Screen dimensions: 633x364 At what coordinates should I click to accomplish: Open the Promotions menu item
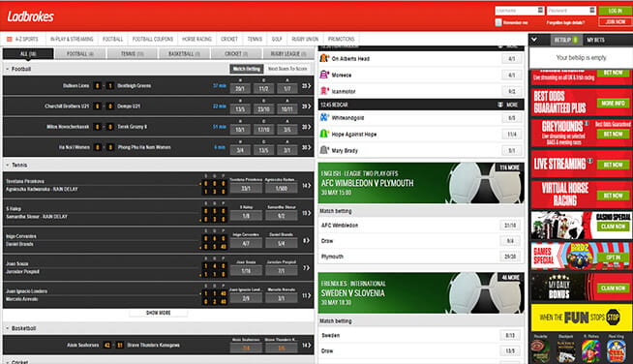(x=341, y=39)
